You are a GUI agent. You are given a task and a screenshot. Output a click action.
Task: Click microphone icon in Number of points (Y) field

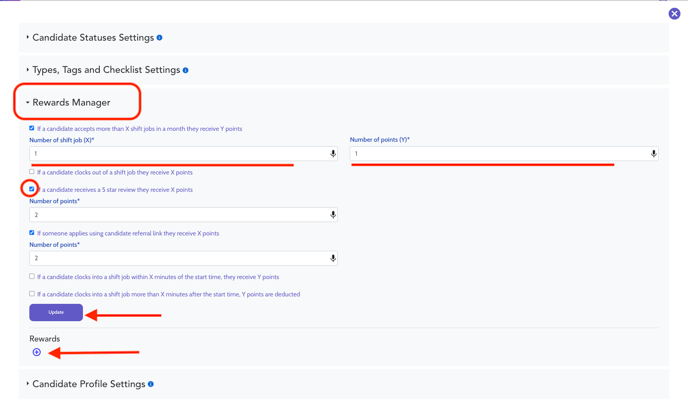point(654,154)
